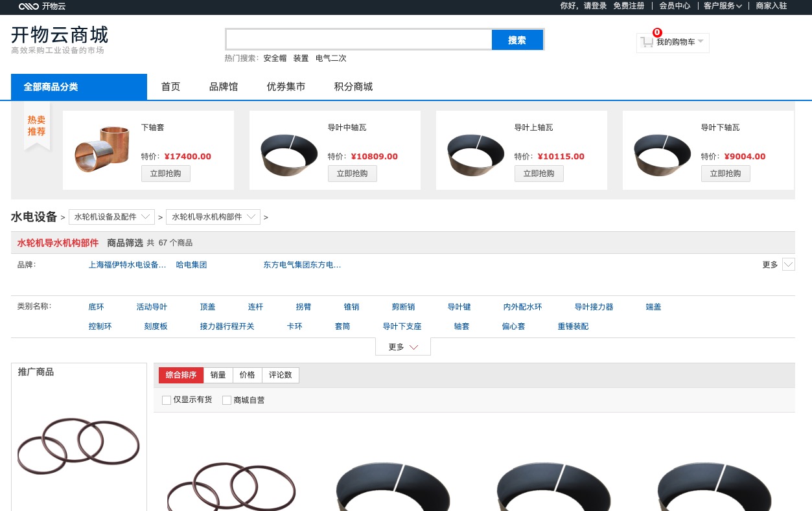Filter by category 剪断销
Screen dimensions: 812x511
click(404, 307)
